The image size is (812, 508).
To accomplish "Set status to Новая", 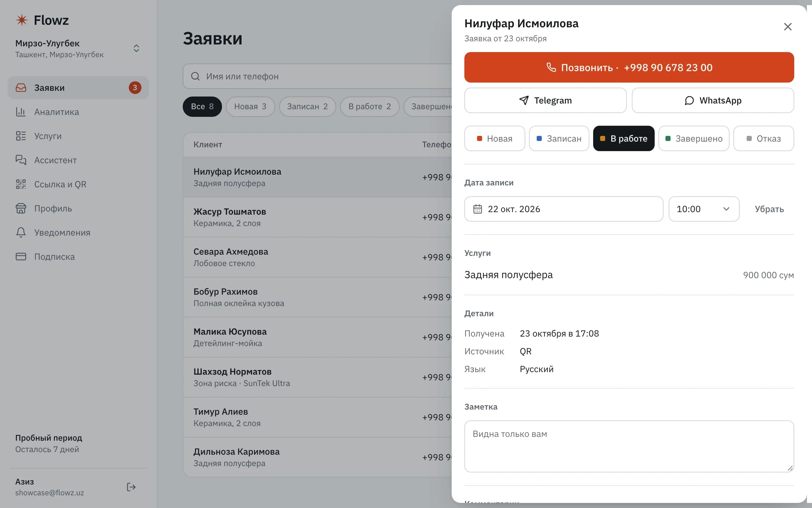I will [494, 138].
